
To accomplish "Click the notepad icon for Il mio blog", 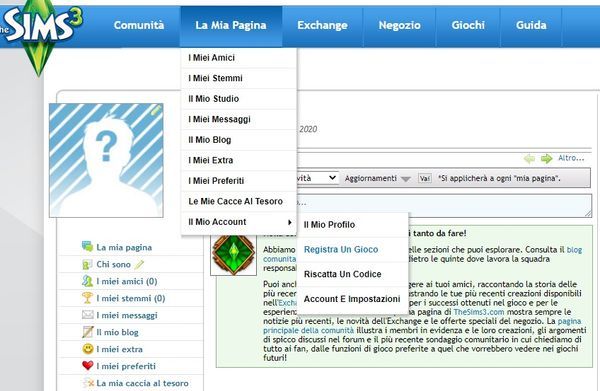I will tap(87, 332).
